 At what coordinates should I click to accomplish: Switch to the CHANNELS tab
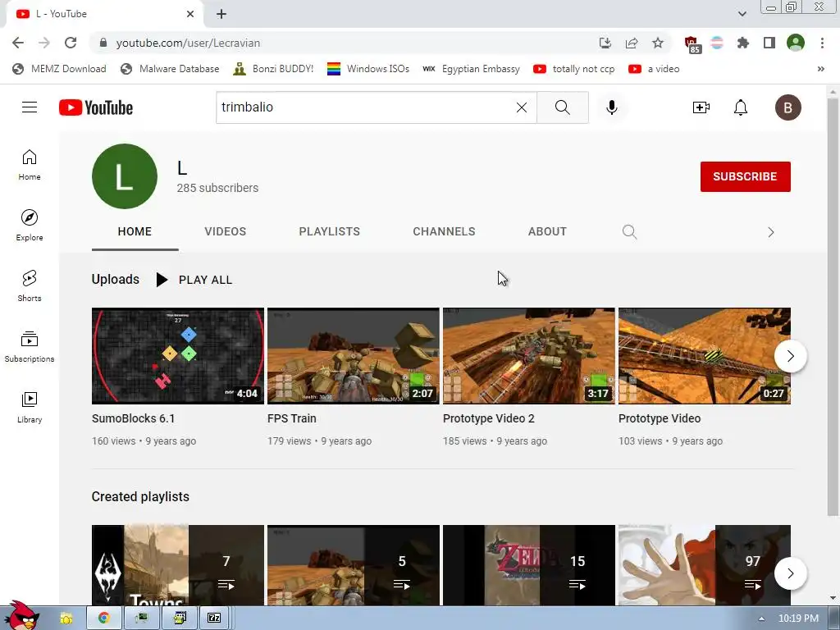click(444, 232)
